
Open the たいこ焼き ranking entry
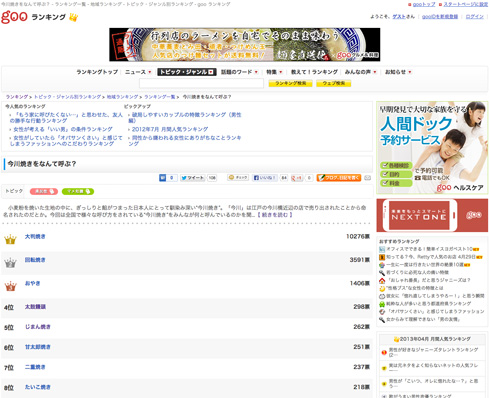tap(38, 387)
